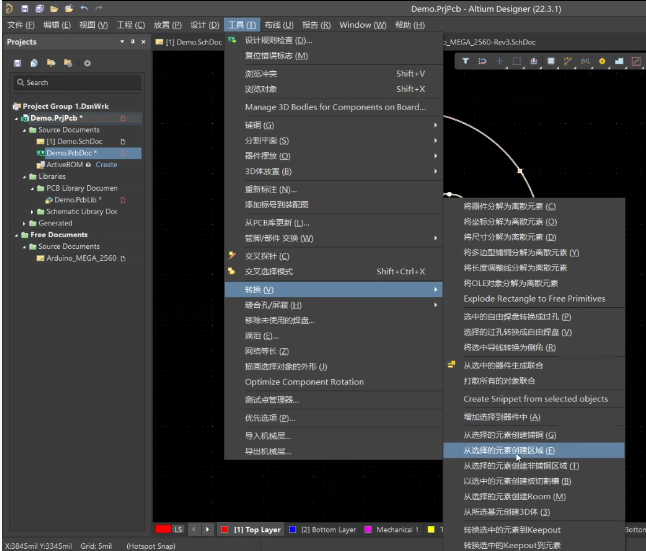
Task: Expand the Generated folder
Action: pos(24,223)
